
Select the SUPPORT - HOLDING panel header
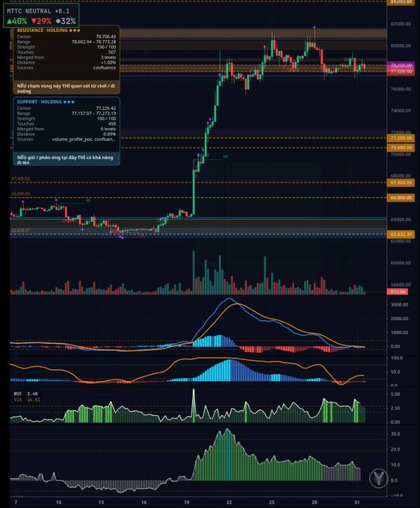(46, 102)
